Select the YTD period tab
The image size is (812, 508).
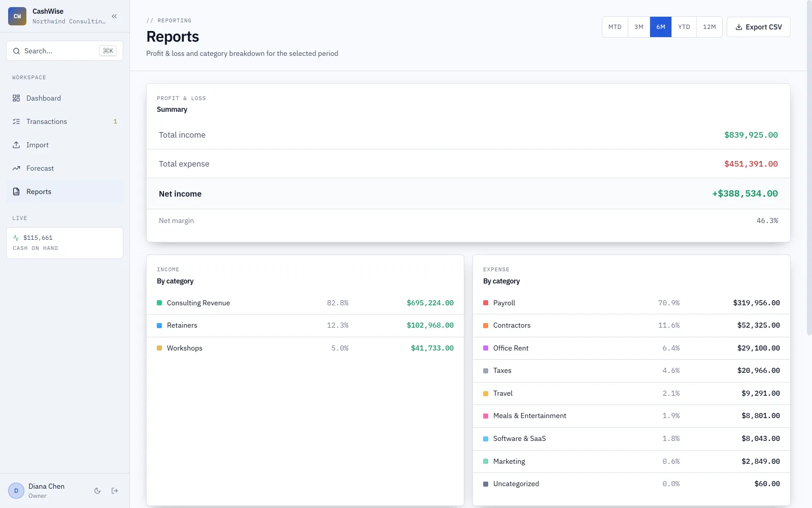[x=684, y=27]
